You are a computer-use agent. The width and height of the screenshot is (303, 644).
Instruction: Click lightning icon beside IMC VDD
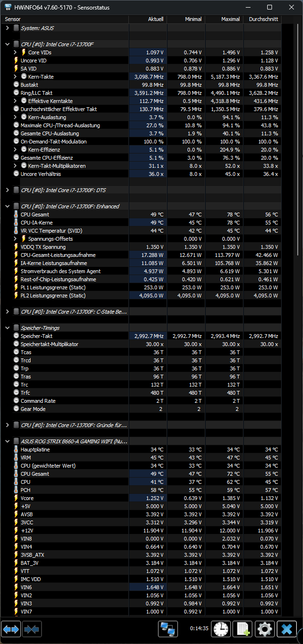16,579
